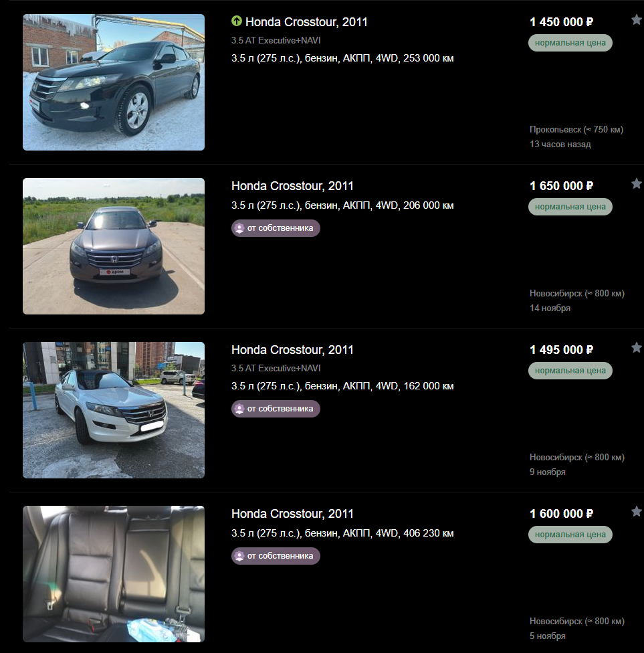Favorite the 1 495 000 ₽ listing star
The height and width of the screenshot is (653, 644).
[637, 347]
